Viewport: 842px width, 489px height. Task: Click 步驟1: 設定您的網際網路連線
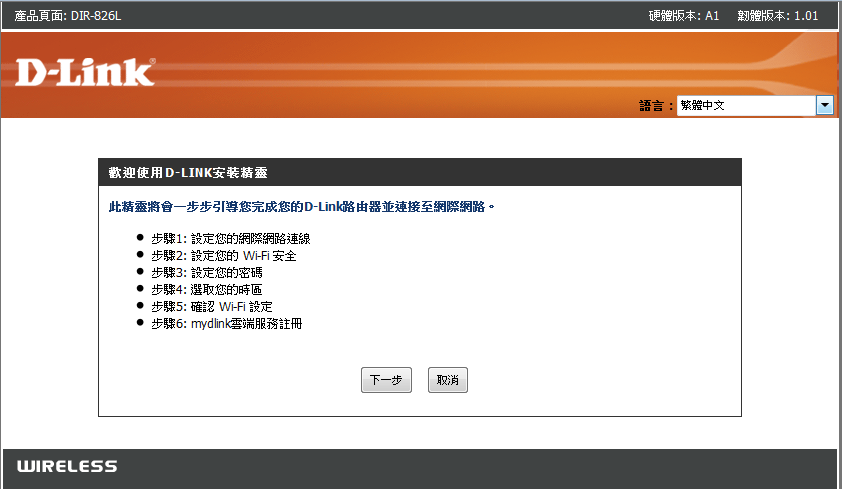pos(231,238)
